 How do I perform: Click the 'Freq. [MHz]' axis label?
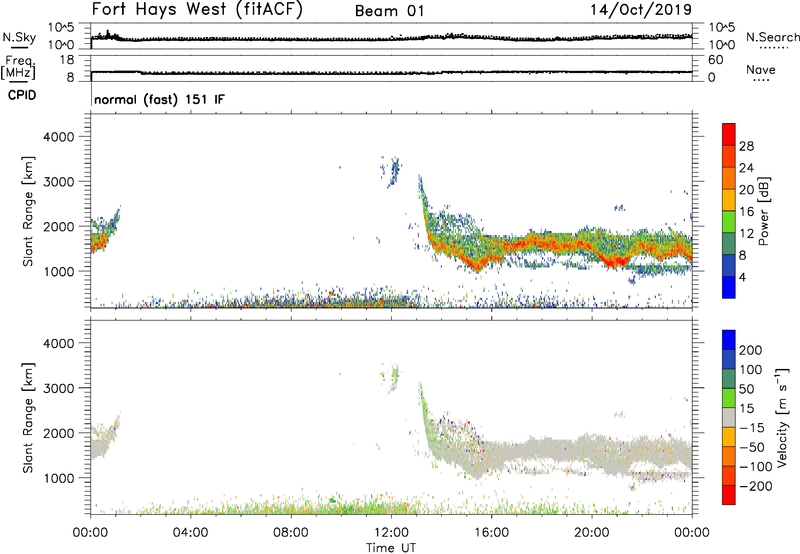19,68
